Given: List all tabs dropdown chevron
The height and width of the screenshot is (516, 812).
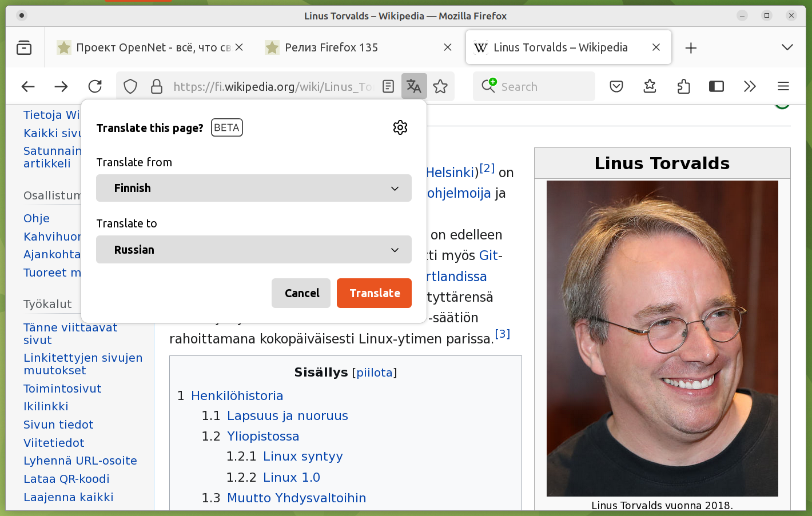Looking at the screenshot, I should 787,47.
